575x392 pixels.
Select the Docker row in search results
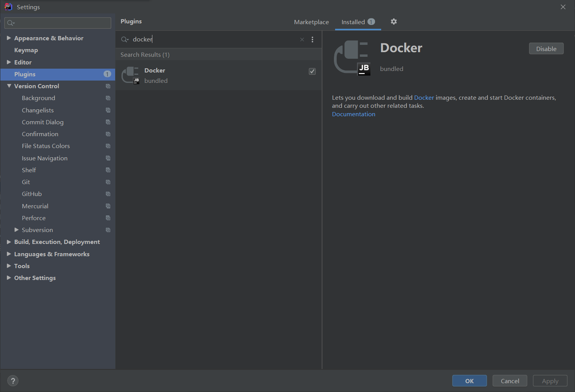tap(218, 75)
